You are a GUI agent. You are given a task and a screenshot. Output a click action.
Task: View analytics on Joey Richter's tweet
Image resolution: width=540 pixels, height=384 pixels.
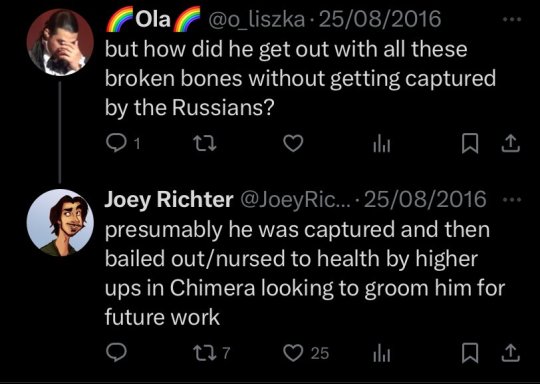point(382,354)
